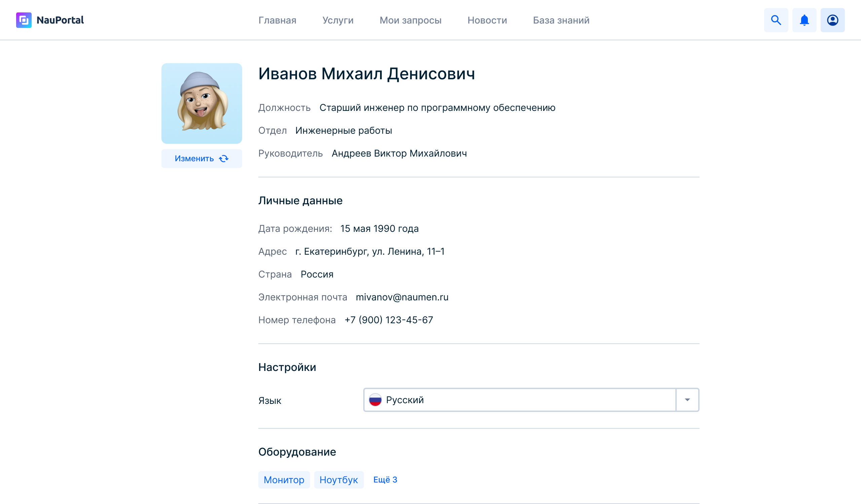Click the NauPortal brand name
Image resolution: width=861 pixels, height=504 pixels.
click(60, 20)
